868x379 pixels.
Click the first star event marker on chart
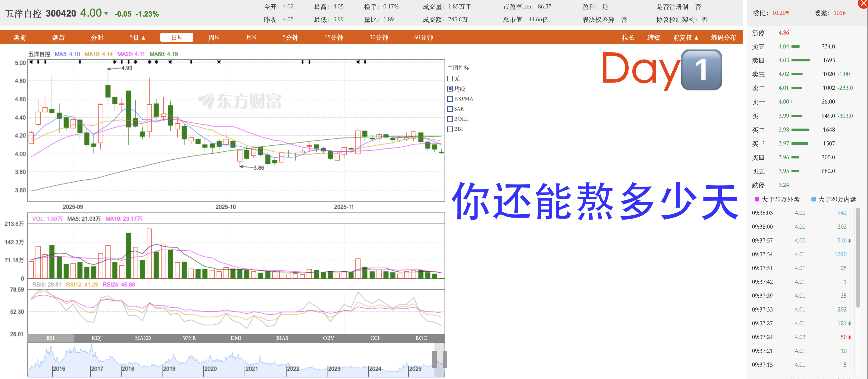tap(31, 62)
